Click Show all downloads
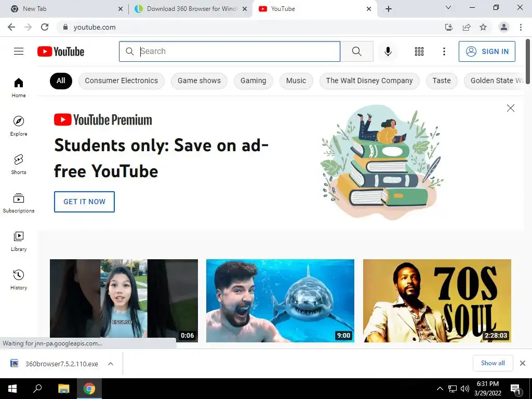Viewport: 532px width, 399px height. click(493, 363)
